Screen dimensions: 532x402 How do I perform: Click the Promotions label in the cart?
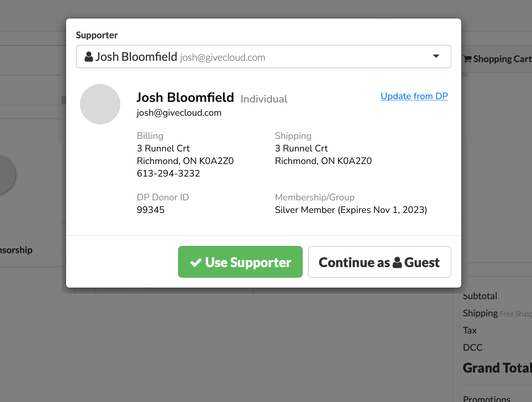pyautogui.click(x=486, y=399)
